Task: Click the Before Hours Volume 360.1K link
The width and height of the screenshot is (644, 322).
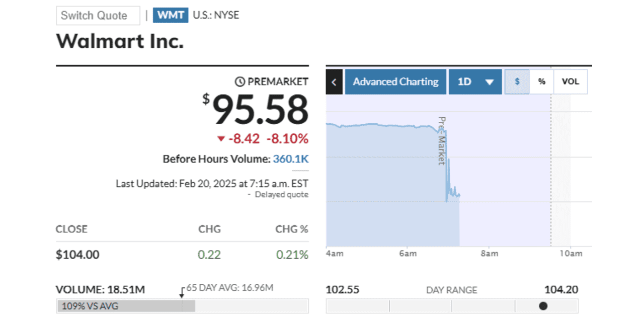Action: 291,159
